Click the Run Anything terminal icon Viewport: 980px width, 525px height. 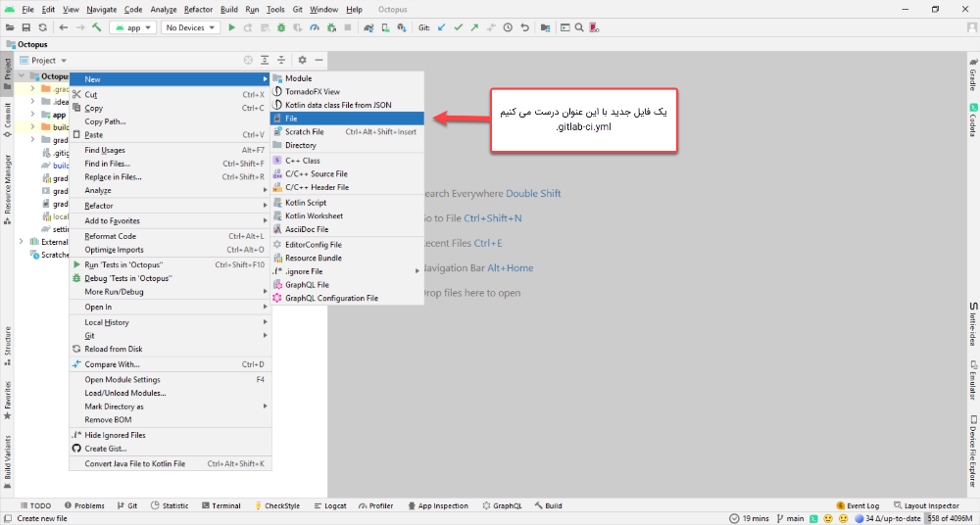pyautogui.click(x=564, y=27)
